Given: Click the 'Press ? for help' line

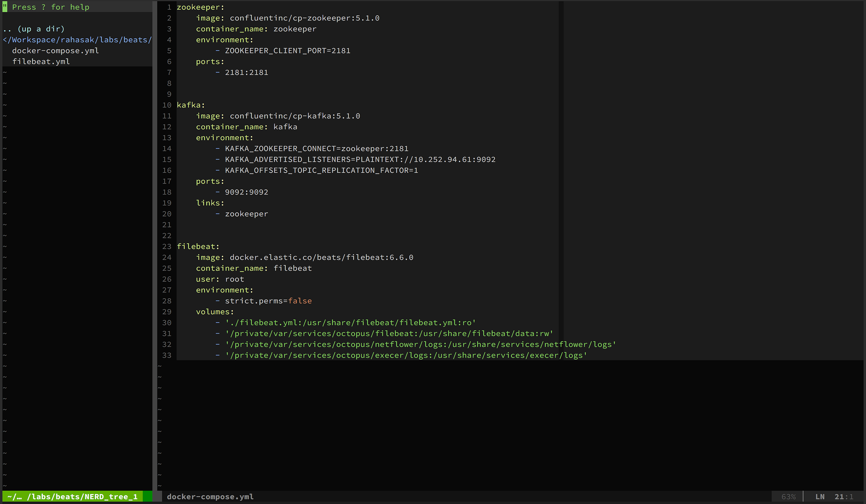Looking at the screenshot, I should coord(51,7).
